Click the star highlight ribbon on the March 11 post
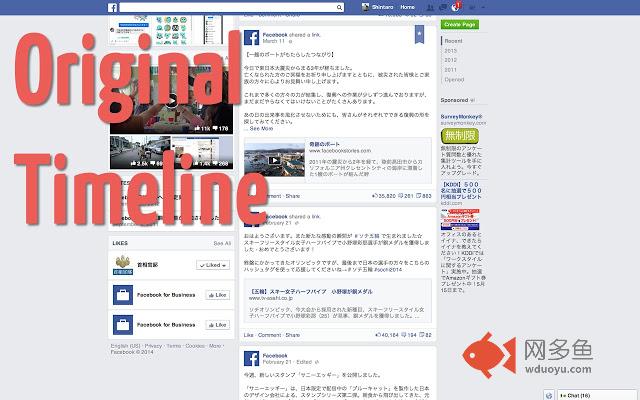 (x=419, y=34)
